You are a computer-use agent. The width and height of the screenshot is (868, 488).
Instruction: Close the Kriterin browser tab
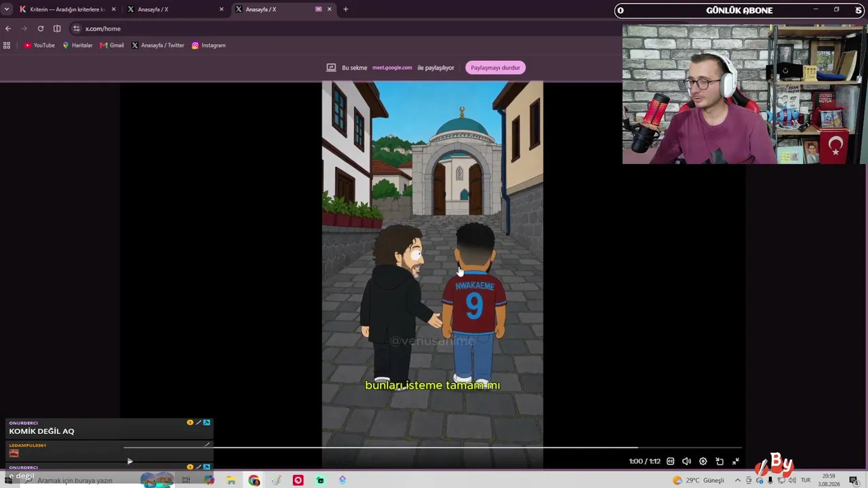113,9
